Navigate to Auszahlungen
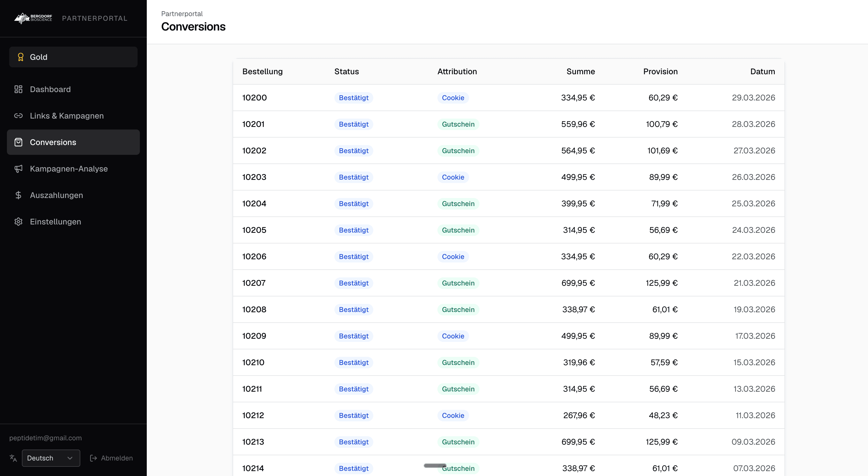 point(73,195)
